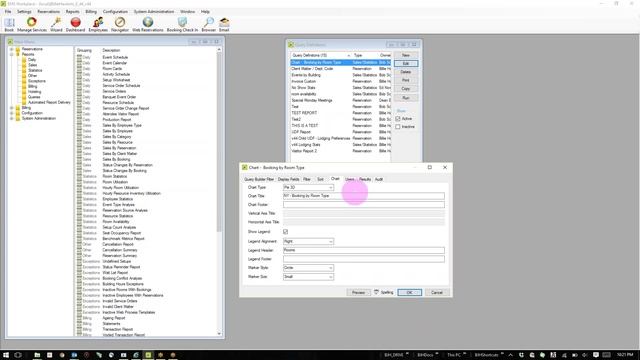Switch to the Users tab
Viewport: 640px width, 360px height.
coord(350,179)
